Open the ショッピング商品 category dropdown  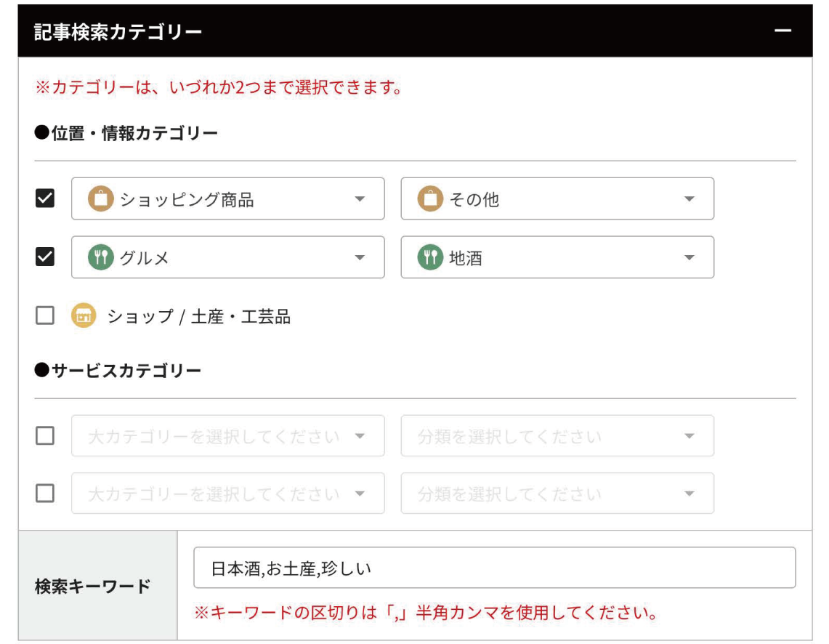click(228, 199)
